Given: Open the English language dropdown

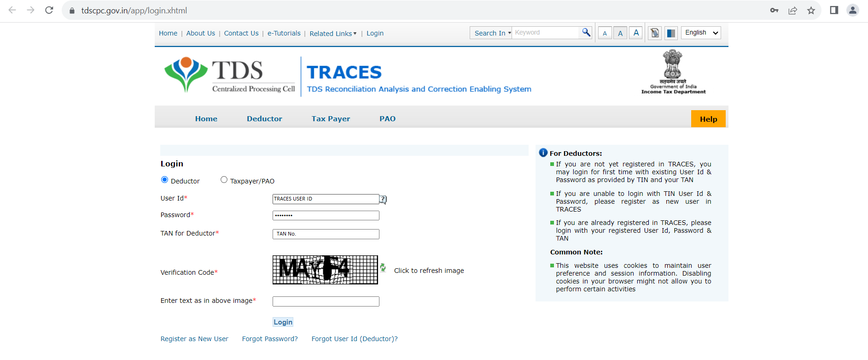Looking at the screenshot, I should coord(701,33).
